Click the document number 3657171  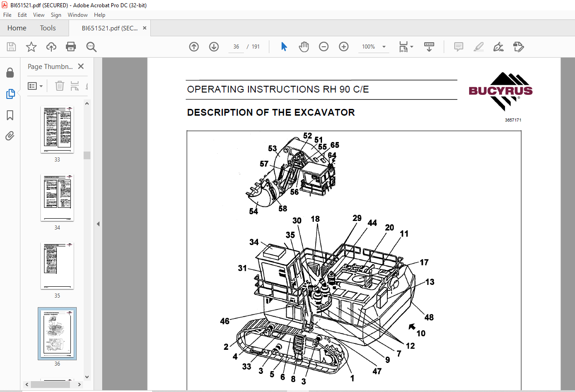513,120
